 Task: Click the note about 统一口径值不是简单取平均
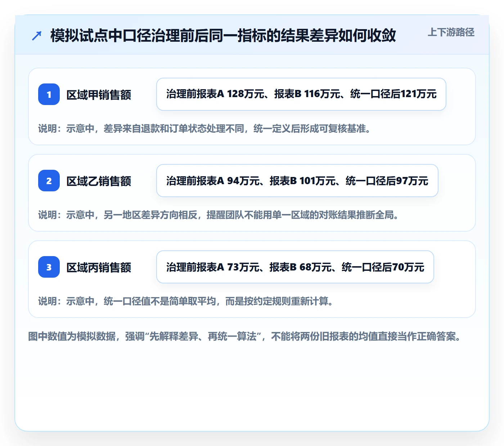(186, 301)
